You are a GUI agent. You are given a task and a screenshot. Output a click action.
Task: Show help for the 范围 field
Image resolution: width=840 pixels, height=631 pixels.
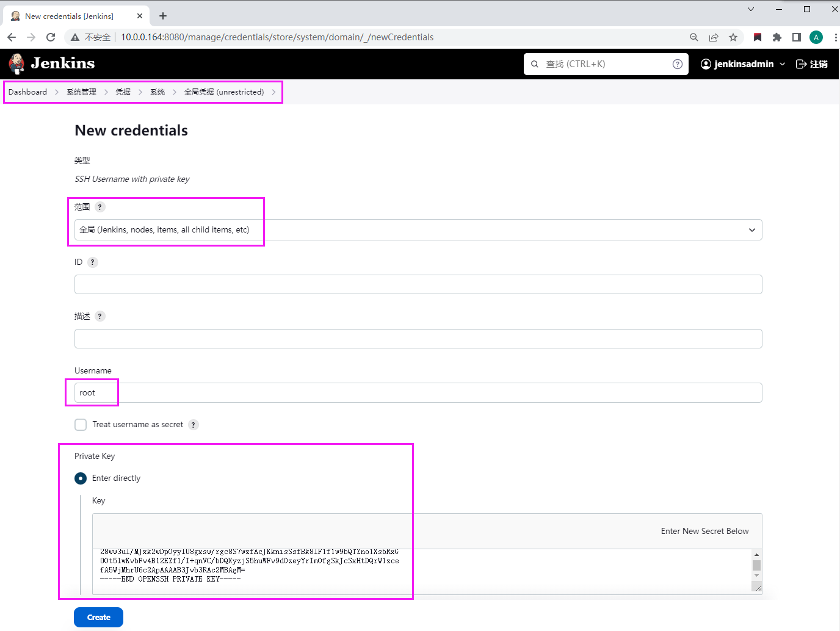100,207
